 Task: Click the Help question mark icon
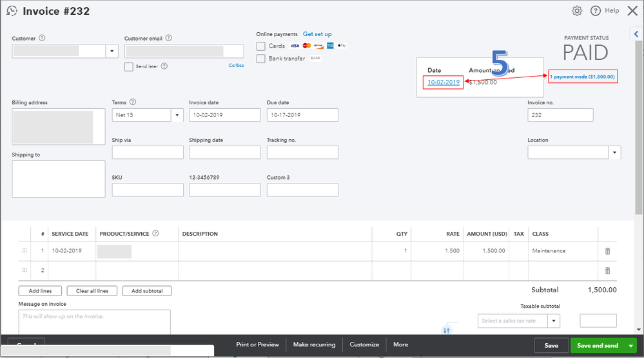(595, 11)
